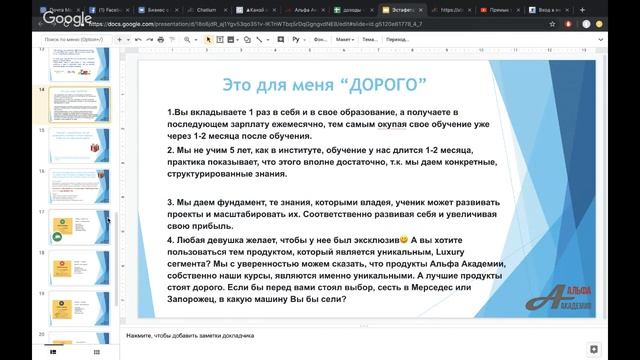Select slide 17 thumbnail
The width and height of the screenshot is (640, 360).
point(79,227)
